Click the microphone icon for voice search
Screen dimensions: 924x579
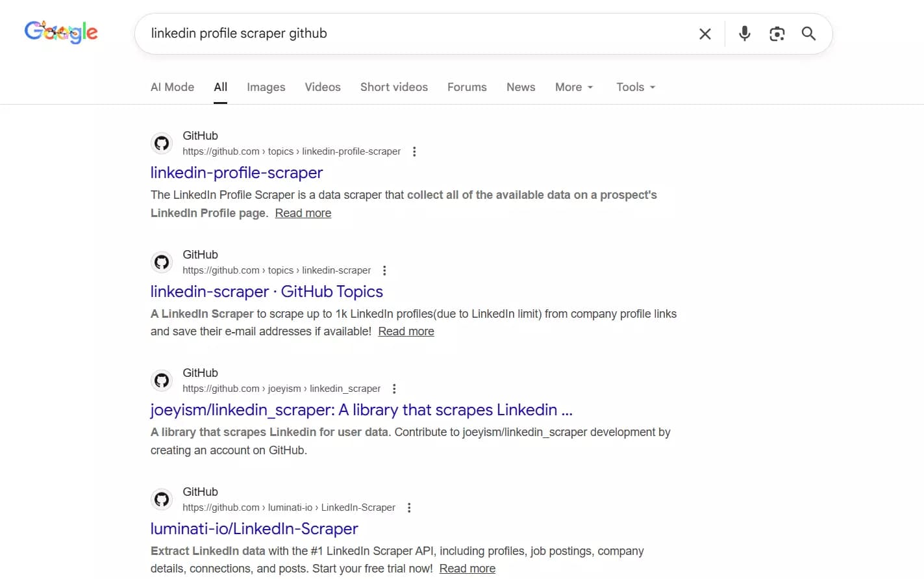click(x=744, y=33)
